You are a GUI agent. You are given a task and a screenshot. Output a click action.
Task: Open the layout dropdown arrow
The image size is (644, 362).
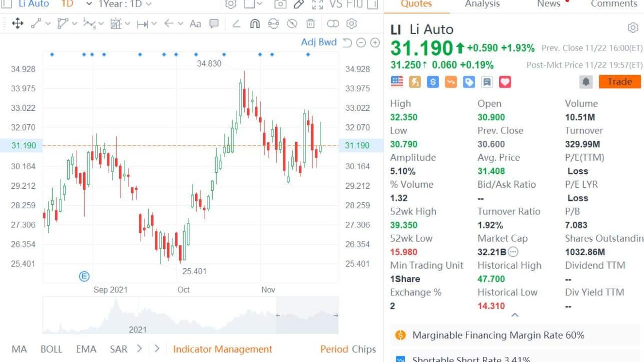(x=260, y=4)
